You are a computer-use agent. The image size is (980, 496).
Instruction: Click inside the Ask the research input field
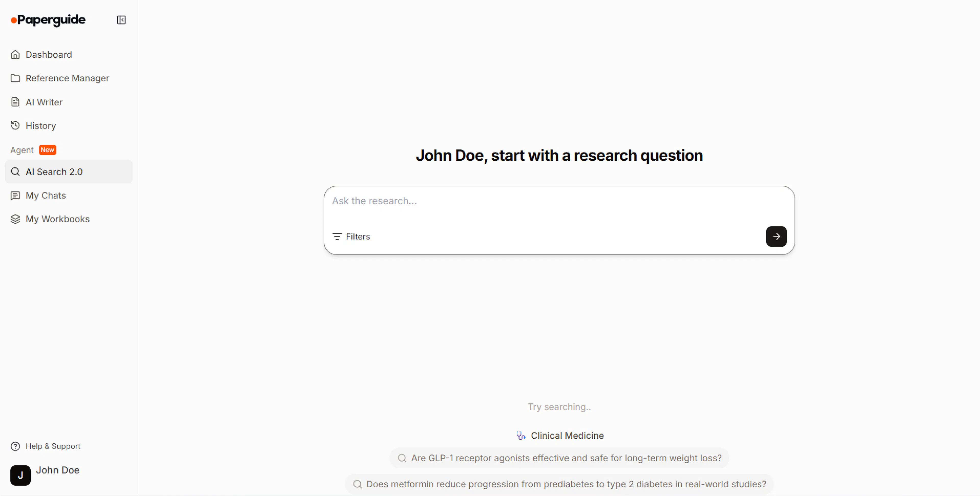tap(533, 201)
